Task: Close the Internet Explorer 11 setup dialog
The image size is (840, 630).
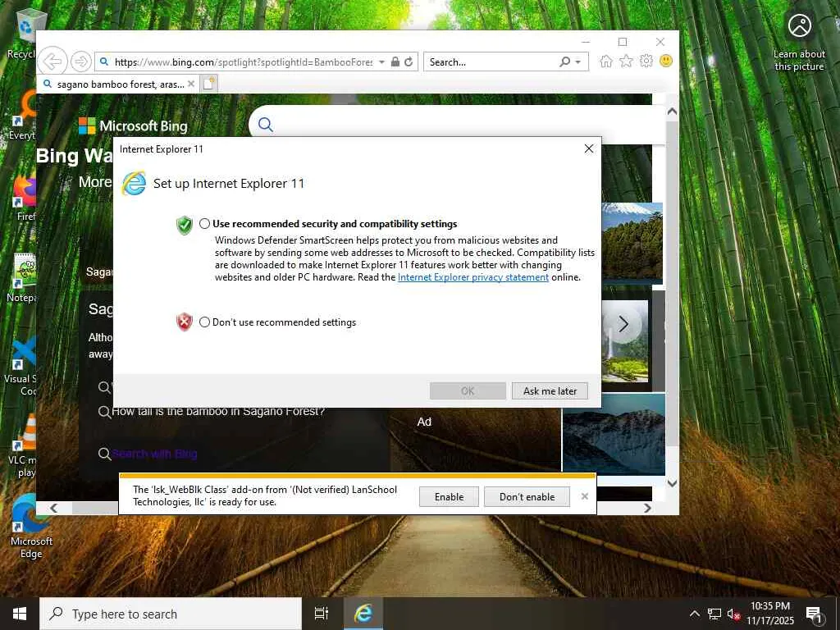Action: 589,149
